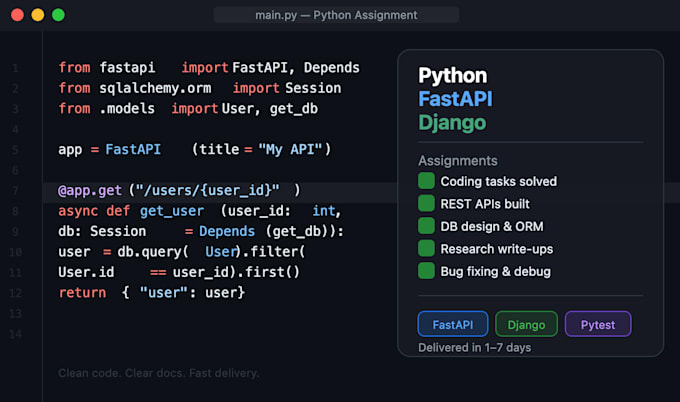This screenshot has height=402, width=680.
Task: Click the '@app.get' decorator line
Action: (x=179, y=190)
